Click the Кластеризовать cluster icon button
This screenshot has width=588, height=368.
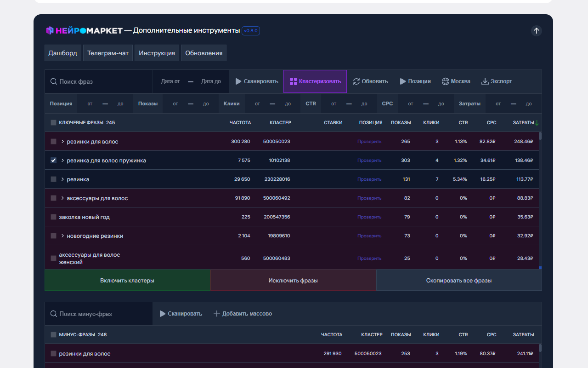click(x=294, y=81)
